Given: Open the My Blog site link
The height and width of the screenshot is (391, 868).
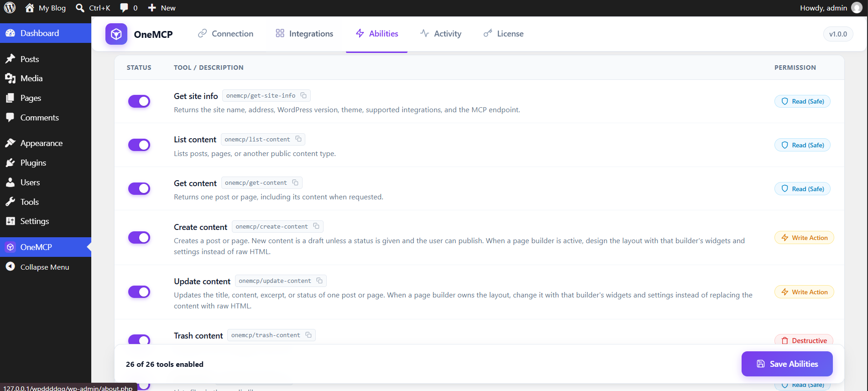Looking at the screenshot, I should point(46,8).
